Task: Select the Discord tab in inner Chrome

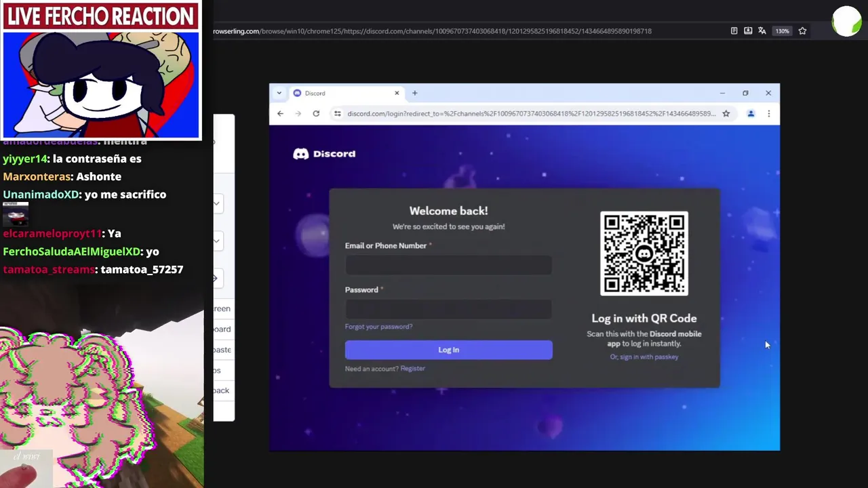Action: click(x=346, y=94)
